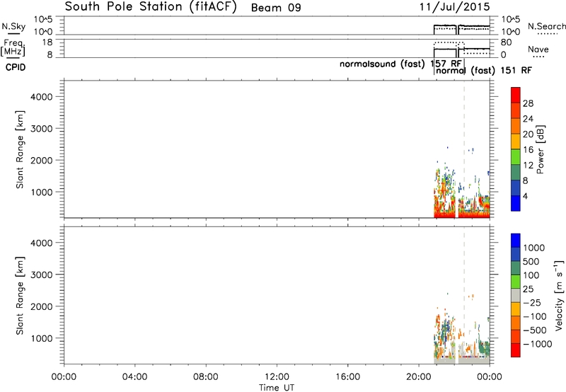566x392 pixels.
Task: Click the '18' frequency axis tick value
Action: pos(47,42)
